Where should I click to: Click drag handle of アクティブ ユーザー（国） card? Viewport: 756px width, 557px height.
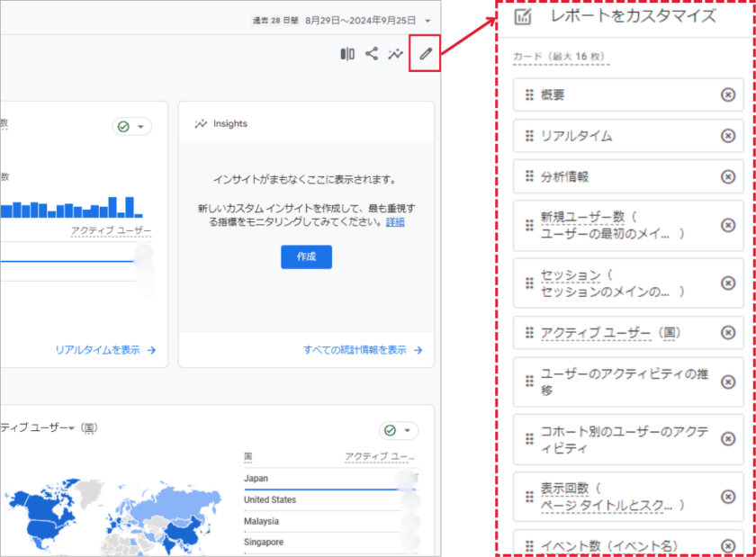pos(529,333)
